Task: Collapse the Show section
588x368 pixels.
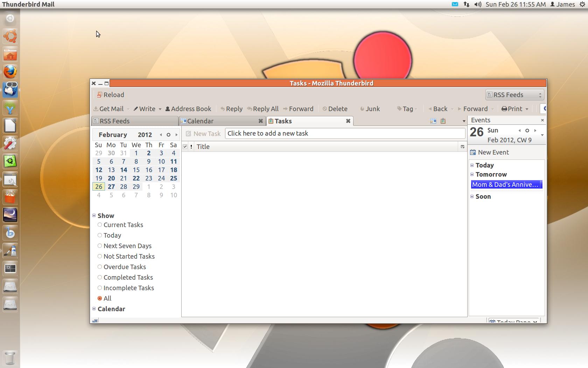Action: click(x=94, y=216)
